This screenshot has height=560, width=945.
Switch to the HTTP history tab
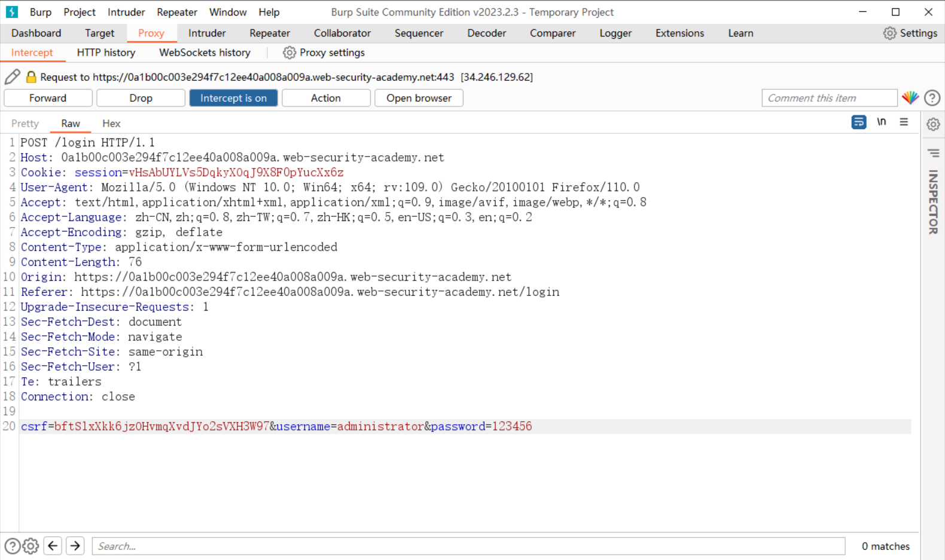pos(106,53)
